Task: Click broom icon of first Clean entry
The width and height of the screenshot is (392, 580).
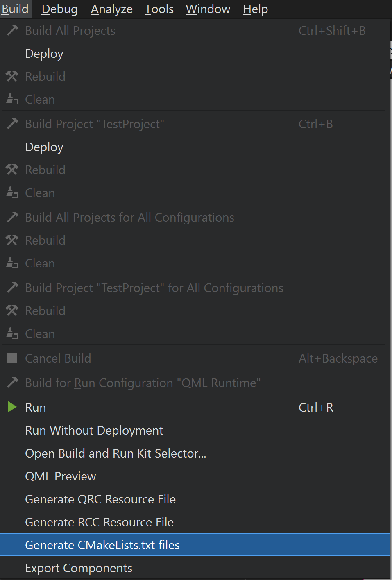Action: (x=12, y=99)
